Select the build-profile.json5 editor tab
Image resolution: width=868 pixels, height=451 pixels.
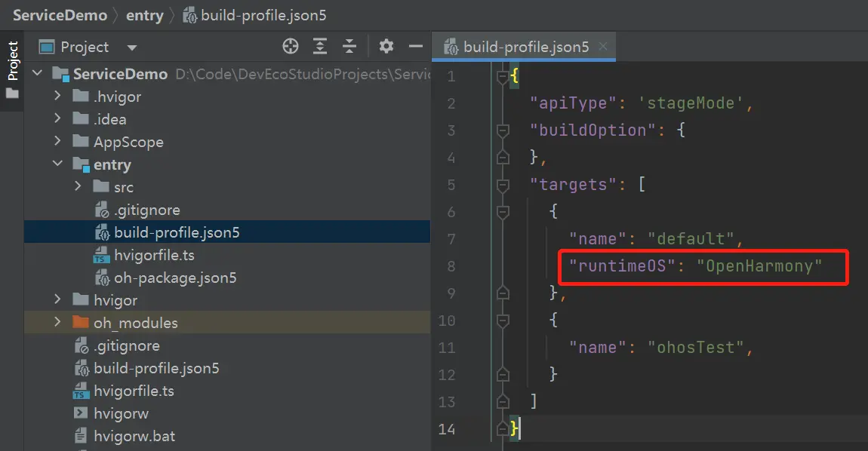523,47
